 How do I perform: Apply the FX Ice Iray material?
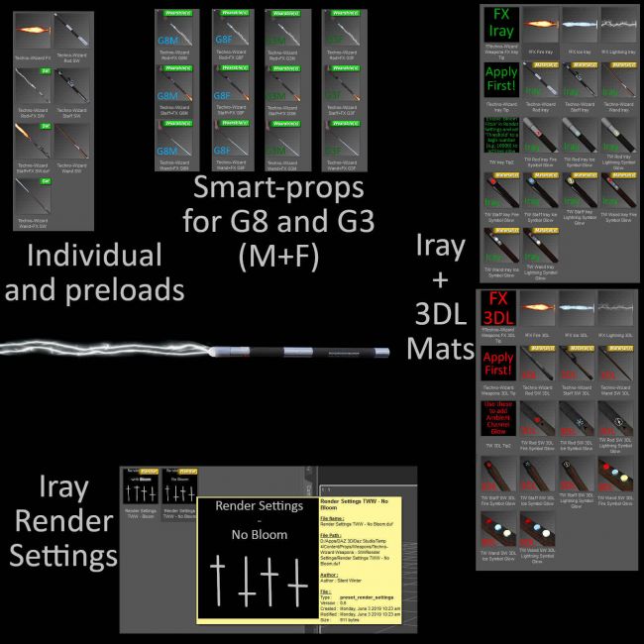tap(580, 24)
